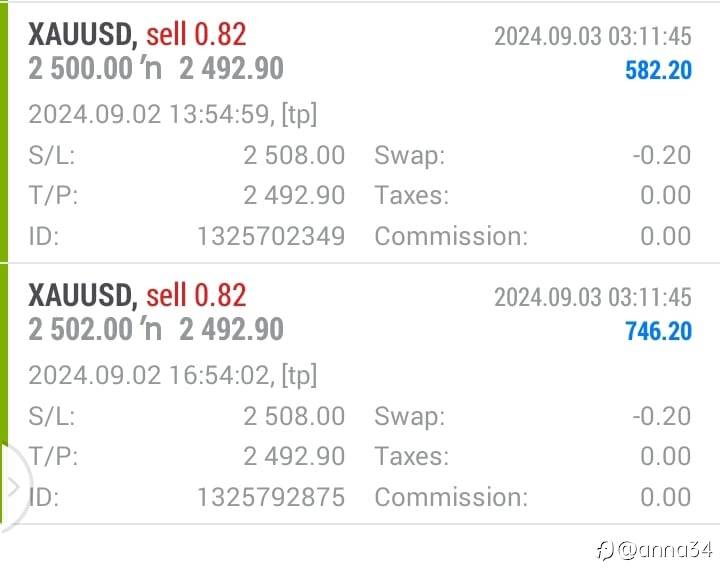720x585 pixels.
Task: Select the 582.20 profit value
Action: click(658, 70)
